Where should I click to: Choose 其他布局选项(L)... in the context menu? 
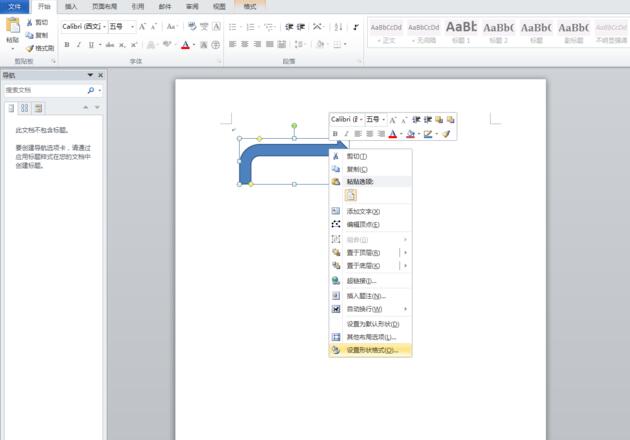(370, 337)
